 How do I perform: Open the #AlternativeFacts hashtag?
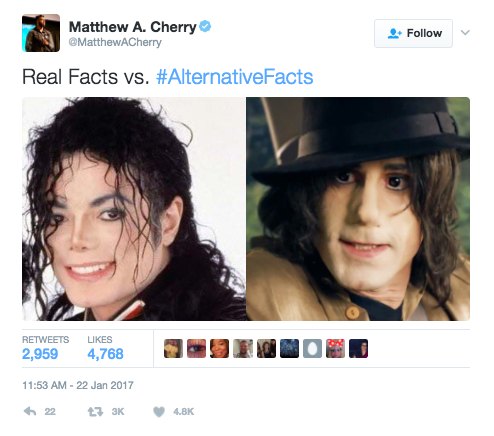(x=235, y=77)
